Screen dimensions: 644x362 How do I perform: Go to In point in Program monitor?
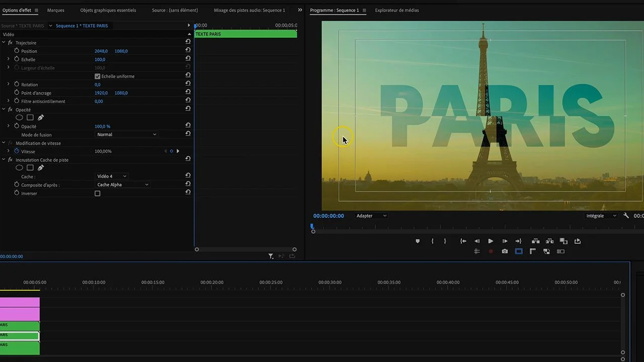coord(463,241)
